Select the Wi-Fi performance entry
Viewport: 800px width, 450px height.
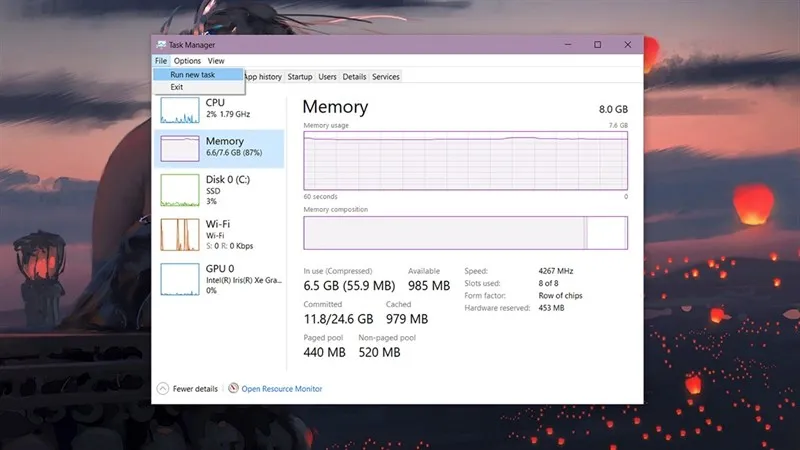tap(219, 235)
